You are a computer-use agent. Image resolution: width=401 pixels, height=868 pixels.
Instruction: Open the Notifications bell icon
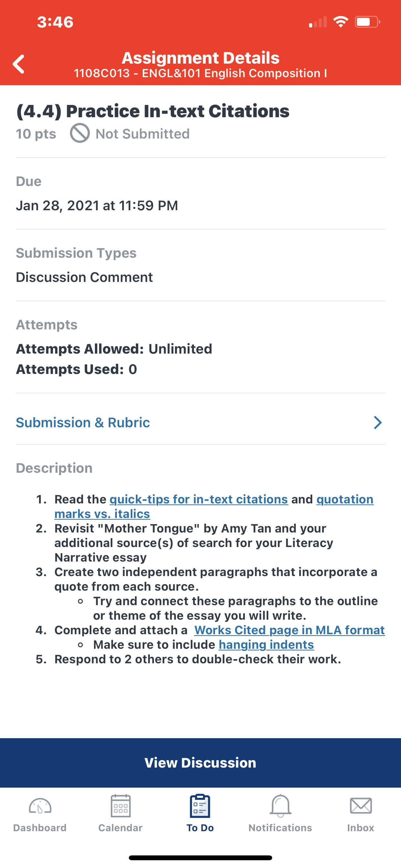point(280,806)
